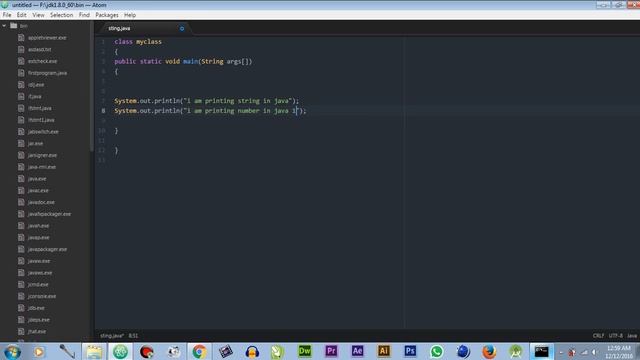Open Adobe Illustrator from taskbar
Viewport: 640px width, 360px height.
[x=384, y=351]
